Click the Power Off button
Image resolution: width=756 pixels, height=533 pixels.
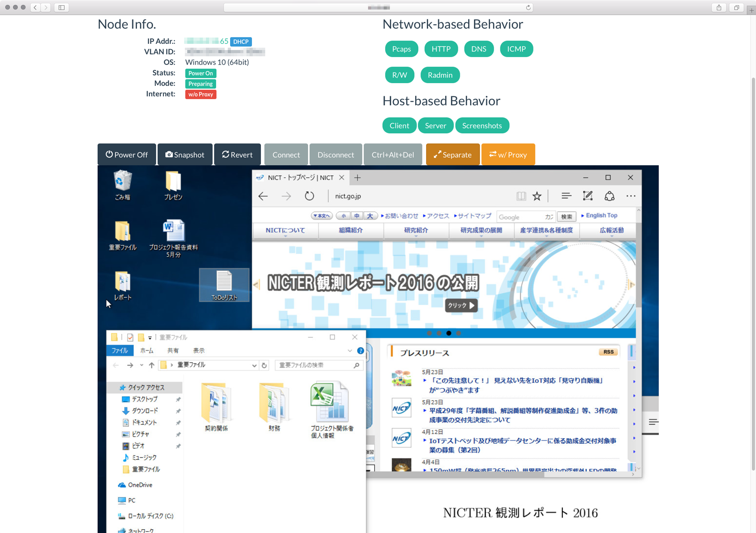(x=127, y=154)
